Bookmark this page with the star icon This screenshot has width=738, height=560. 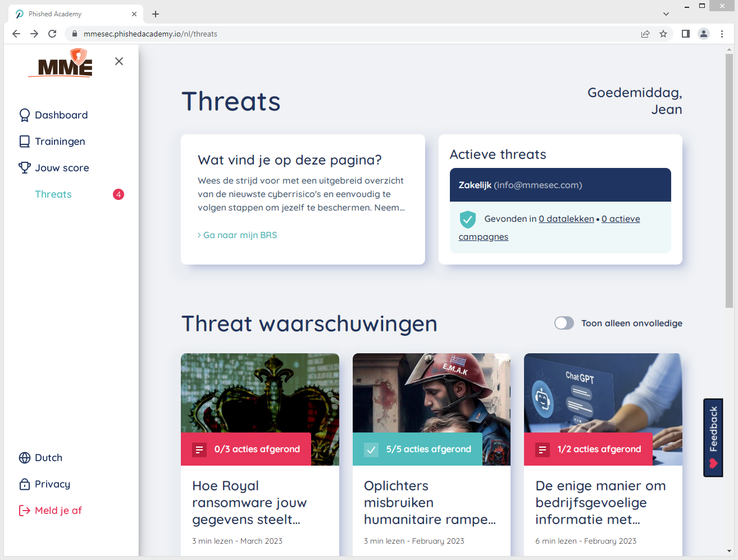point(663,34)
